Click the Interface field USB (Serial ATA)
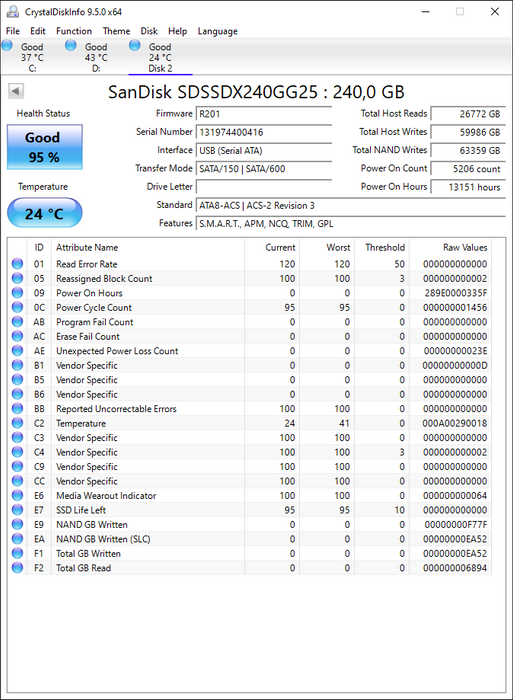The image size is (513, 700). coord(263,150)
